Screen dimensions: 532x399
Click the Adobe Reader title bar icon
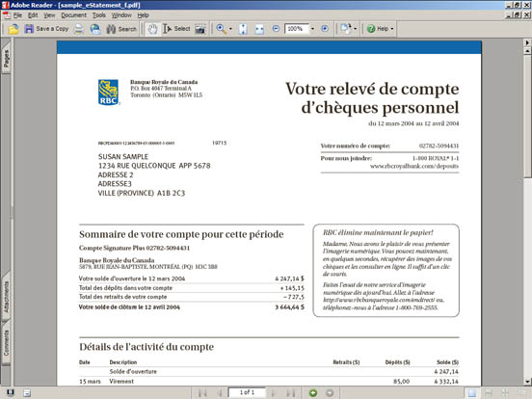[5, 5]
